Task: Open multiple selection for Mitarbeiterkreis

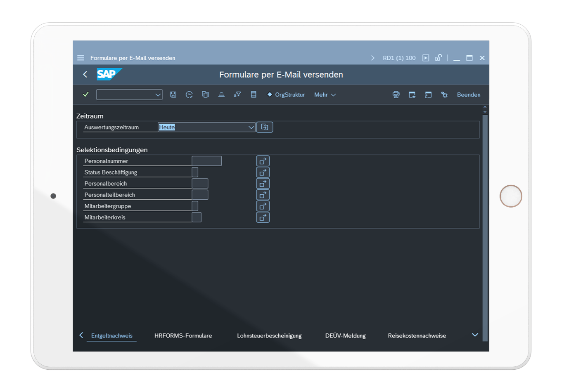Action: 263,217
